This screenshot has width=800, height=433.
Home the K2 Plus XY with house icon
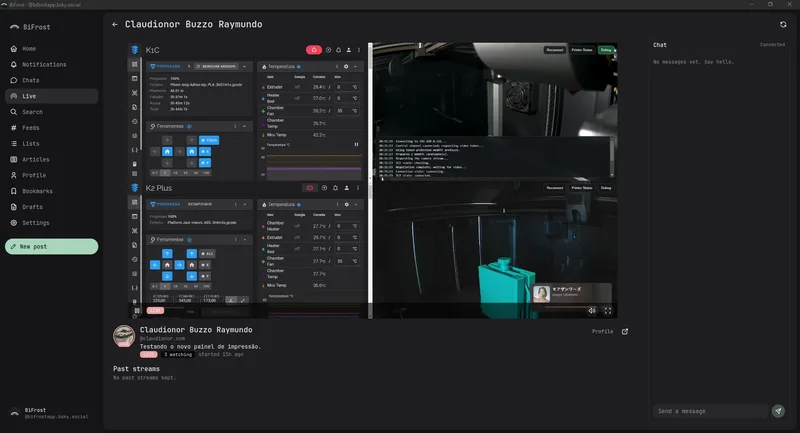[167, 265]
